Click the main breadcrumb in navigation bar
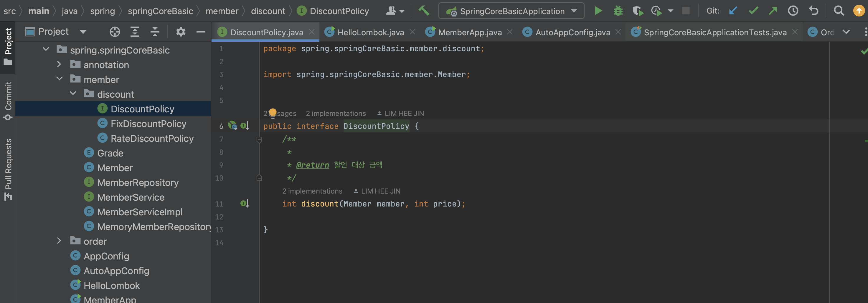The width and height of the screenshot is (868, 303). tap(39, 11)
